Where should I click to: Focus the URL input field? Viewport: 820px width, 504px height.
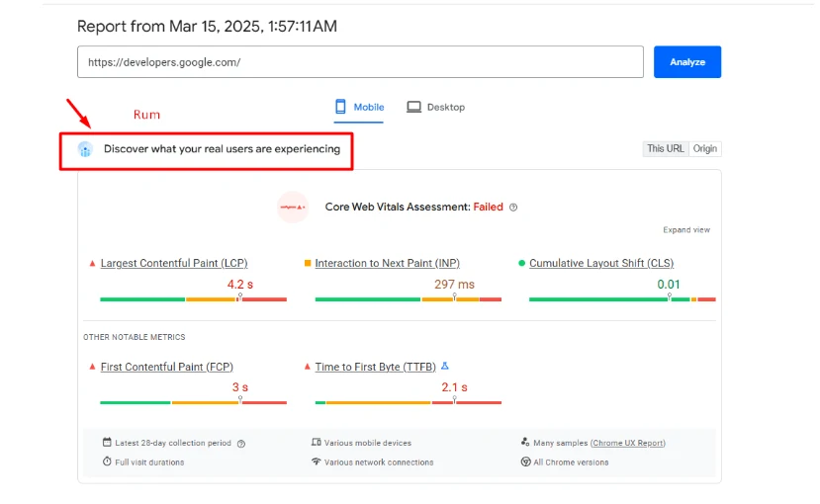(x=360, y=61)
